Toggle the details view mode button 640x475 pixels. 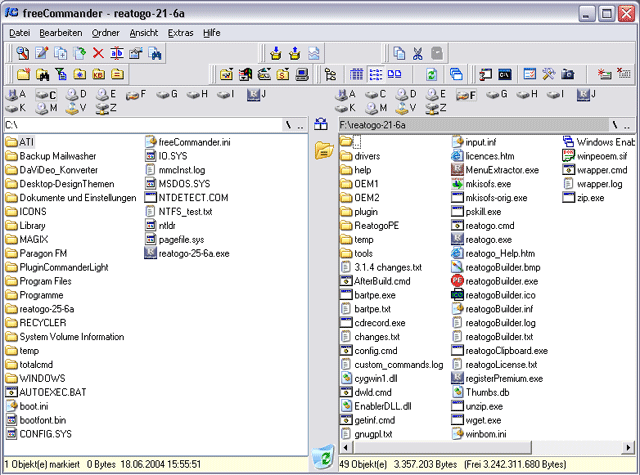(356, 75)
